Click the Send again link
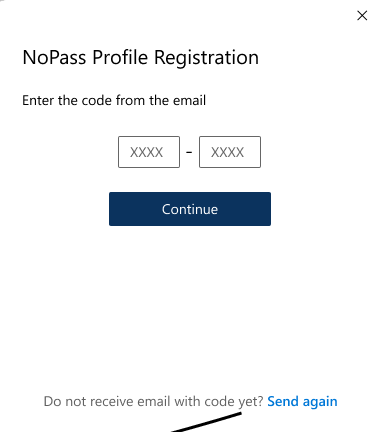The width and height of the screenshot is (377, 432). tap(302, 401)
